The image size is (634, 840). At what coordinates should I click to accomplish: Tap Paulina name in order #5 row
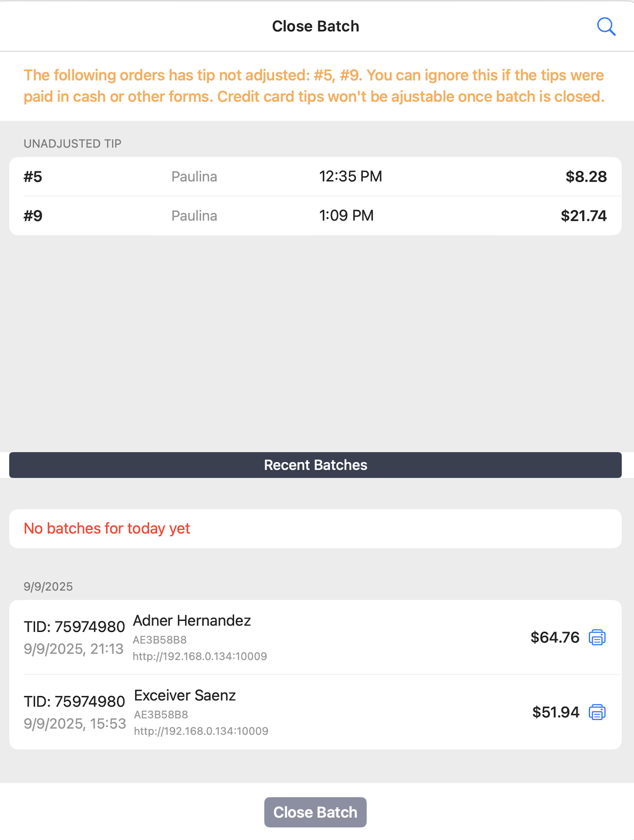click(194, 177)
